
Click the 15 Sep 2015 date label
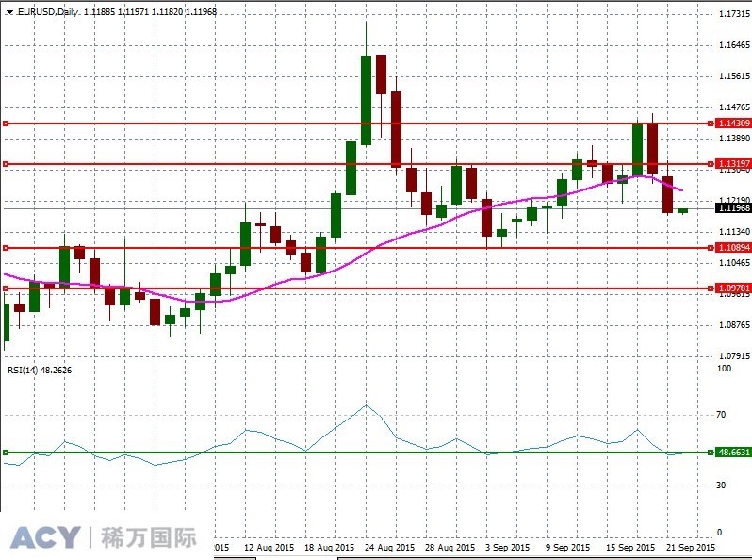pos(630,548)
